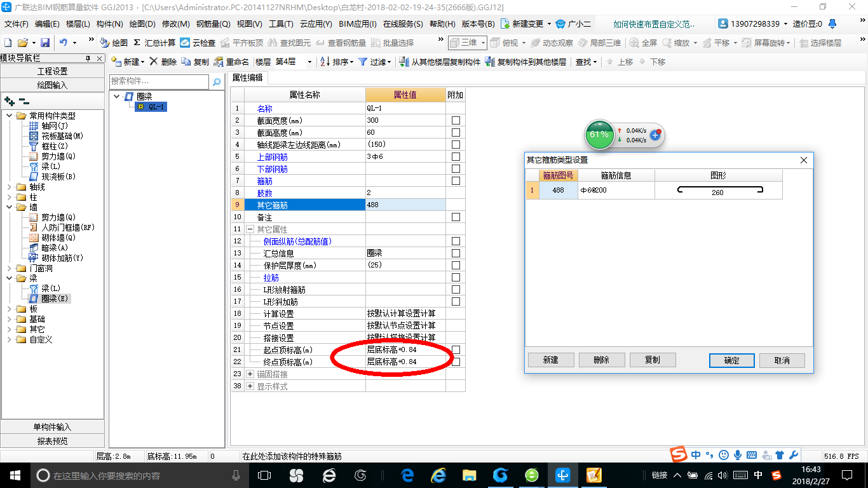Delete component with 删除 toolbar button
The image size is (868, 488).
pos(163,62)
